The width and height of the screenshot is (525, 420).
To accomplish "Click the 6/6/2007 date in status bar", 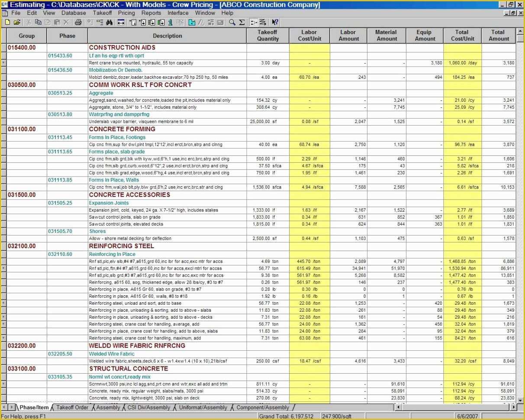I will point(468,416).
